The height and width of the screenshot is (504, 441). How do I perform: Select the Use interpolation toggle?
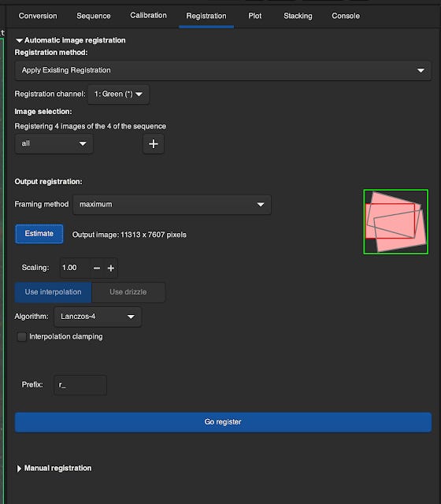coord(53,292)
